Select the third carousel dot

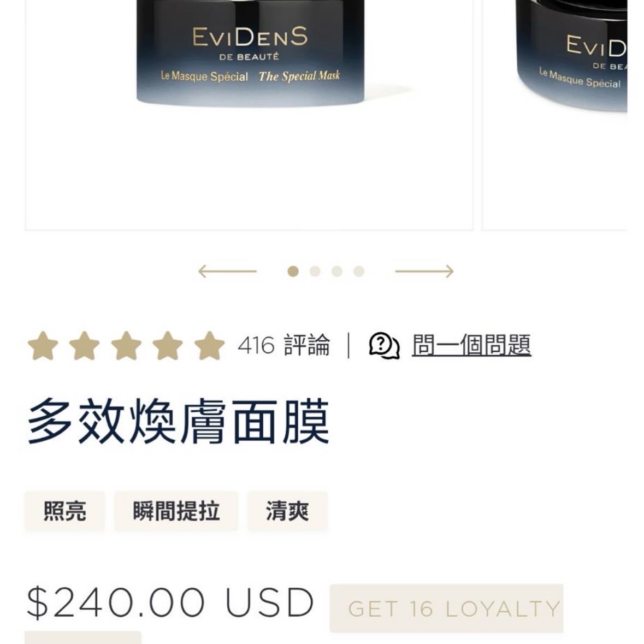(x=337, y=271)
